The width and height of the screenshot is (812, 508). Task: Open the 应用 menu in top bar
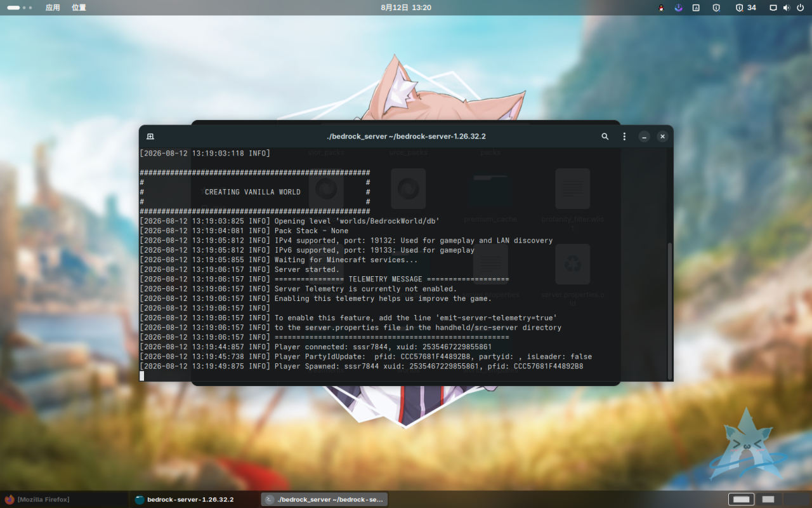53,8
